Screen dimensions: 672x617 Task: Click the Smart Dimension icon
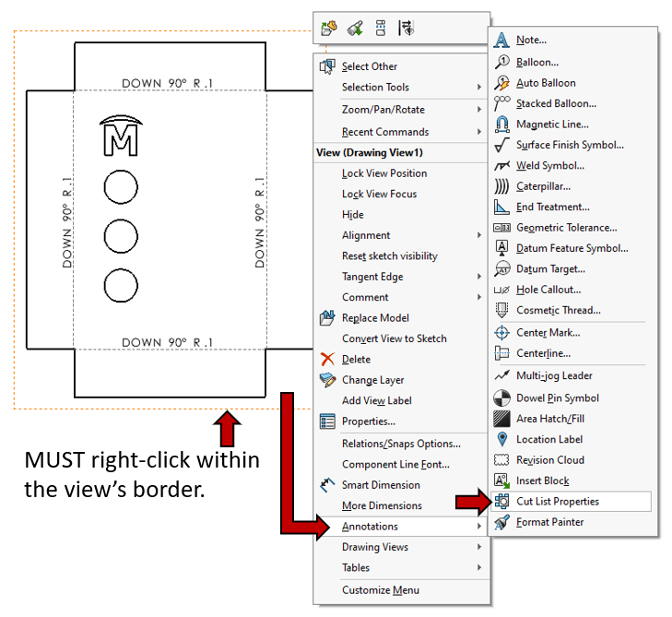tap(327, 485)
